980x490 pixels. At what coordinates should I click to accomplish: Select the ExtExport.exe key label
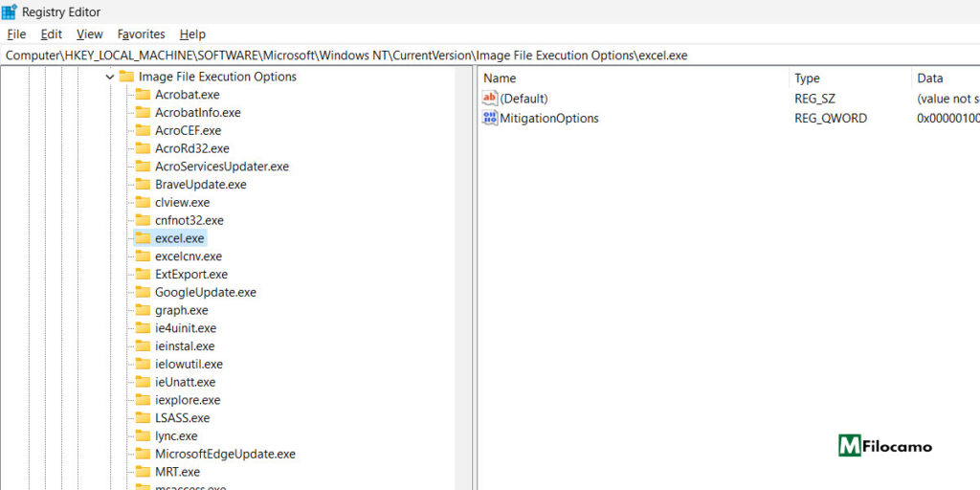[191, 275]
